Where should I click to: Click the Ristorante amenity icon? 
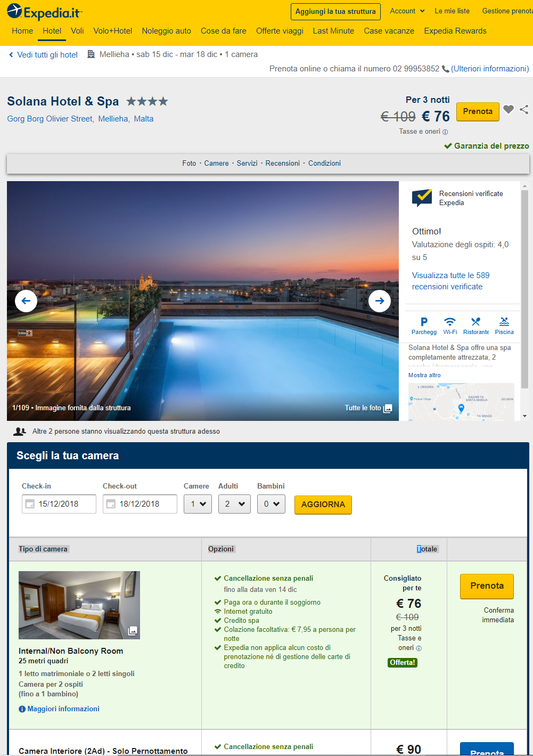[x=475, y=321]
